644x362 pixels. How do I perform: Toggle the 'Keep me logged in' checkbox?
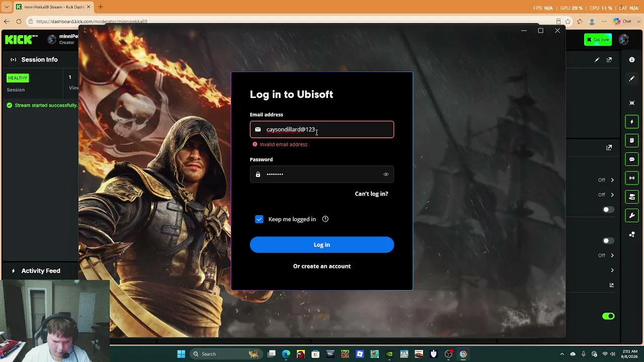coord(259,219)
